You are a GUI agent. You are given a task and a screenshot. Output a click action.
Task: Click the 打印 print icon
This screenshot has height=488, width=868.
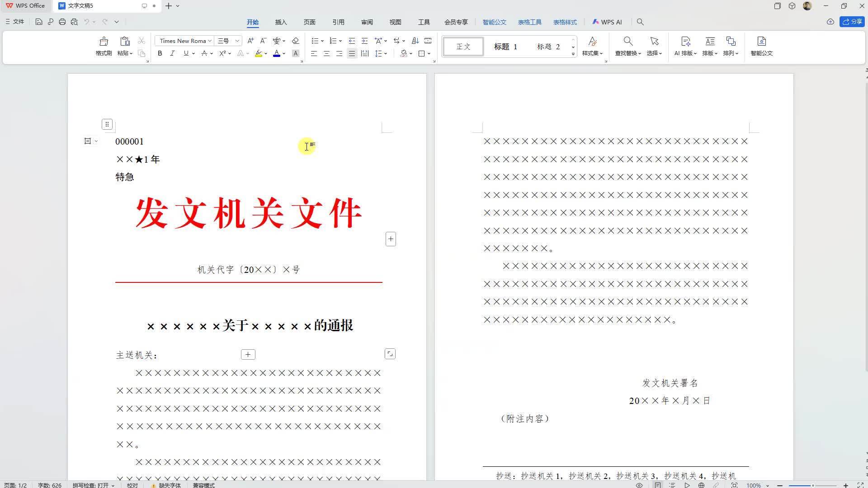point(62,21)
